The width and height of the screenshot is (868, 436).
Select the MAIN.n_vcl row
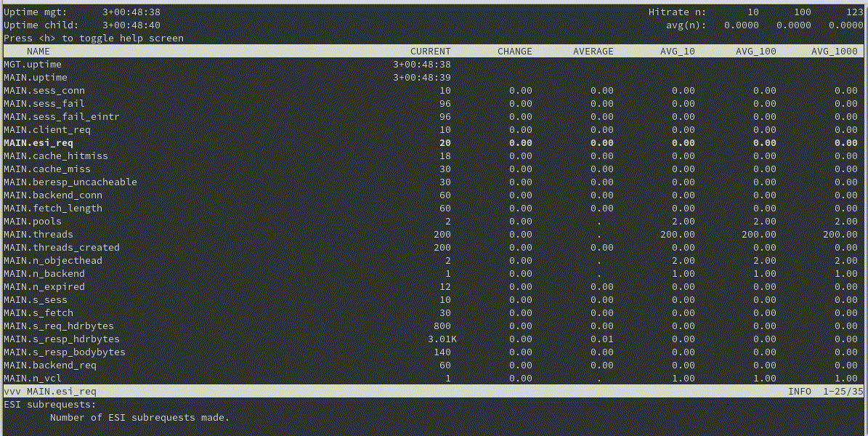(434, 379)
